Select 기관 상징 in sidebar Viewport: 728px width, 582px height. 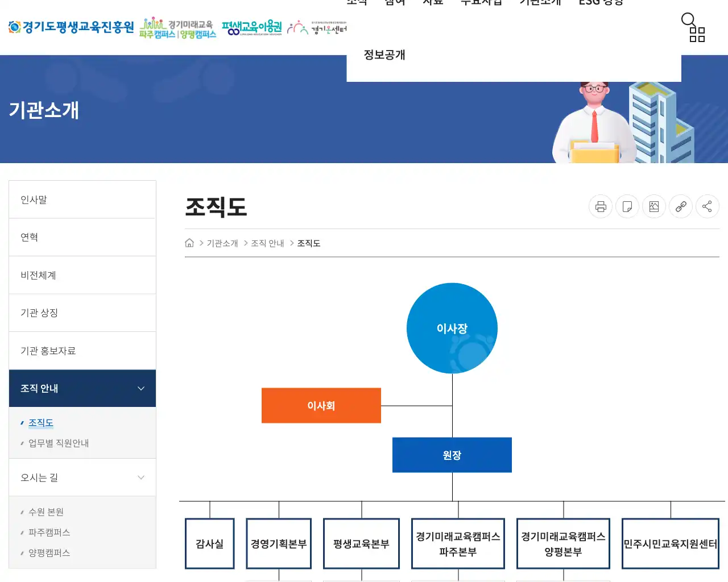pyautogui.click(x=82, y=313)
